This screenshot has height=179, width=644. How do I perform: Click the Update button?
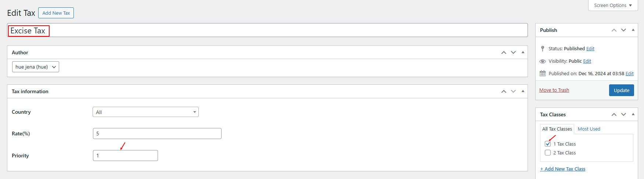622,90
